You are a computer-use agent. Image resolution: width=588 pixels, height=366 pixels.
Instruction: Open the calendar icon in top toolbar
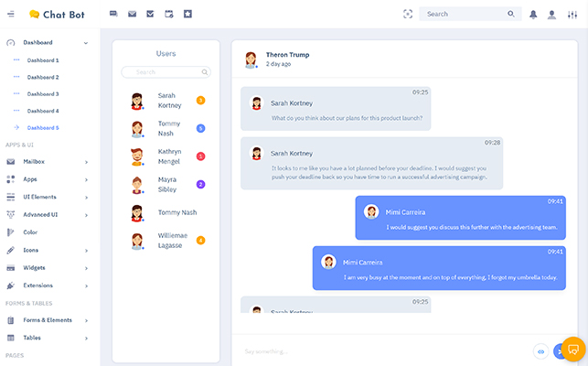(169, 14)
